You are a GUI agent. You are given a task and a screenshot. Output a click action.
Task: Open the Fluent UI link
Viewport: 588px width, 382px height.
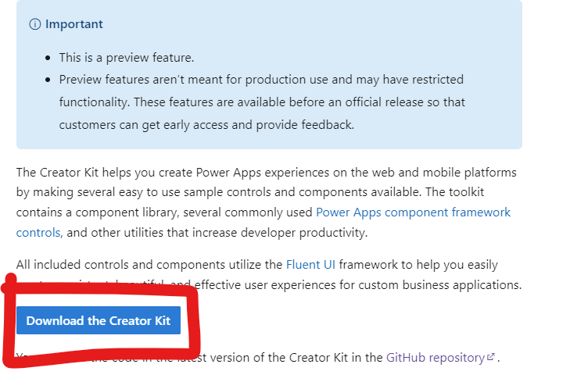tap(310, 265)
